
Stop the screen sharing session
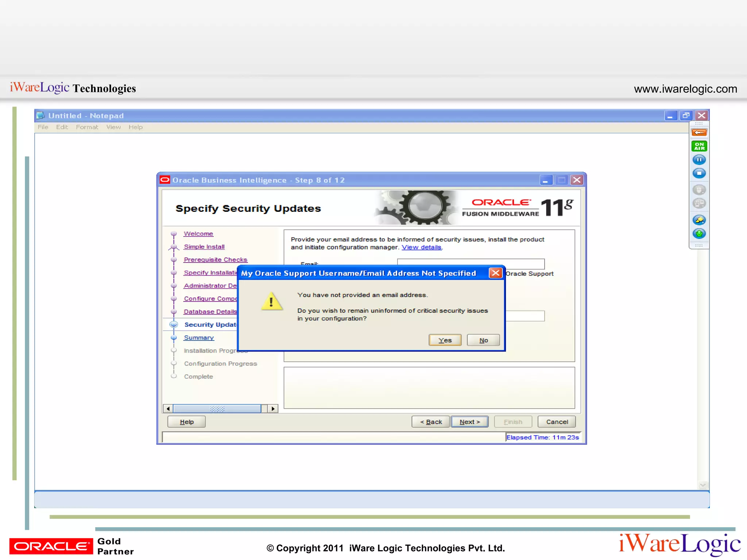point(699,173)
